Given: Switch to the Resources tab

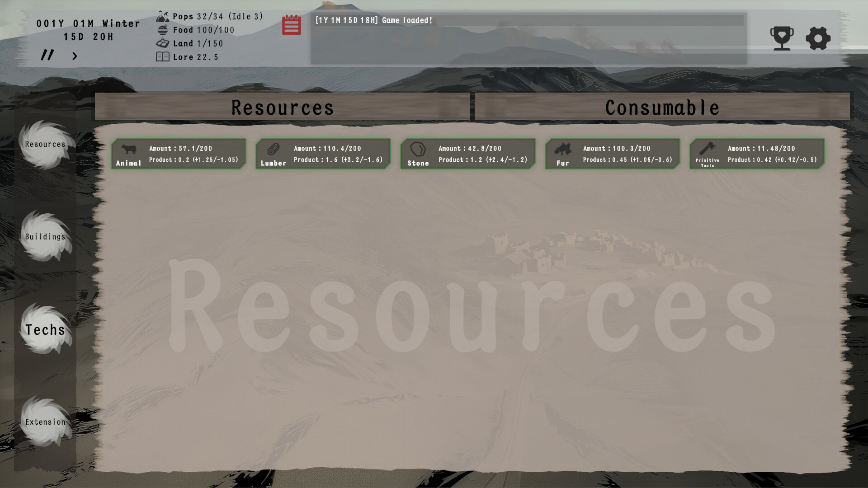Looking at the screenshot, I should (x=282, y=108).
